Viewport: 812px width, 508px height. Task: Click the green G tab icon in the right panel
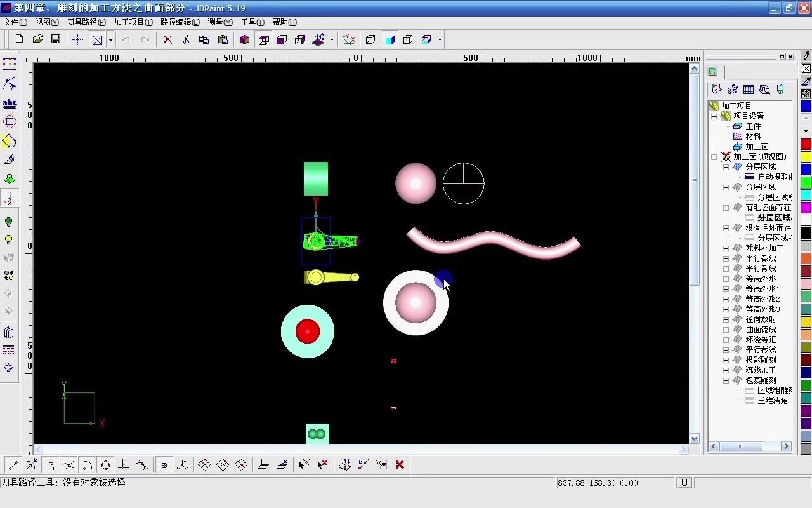[712, 72]
